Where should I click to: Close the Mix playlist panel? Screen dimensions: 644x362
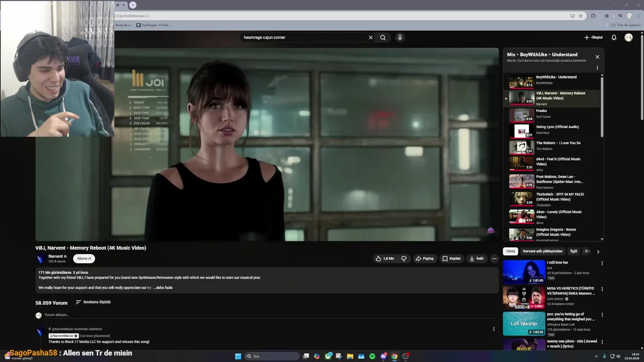(597, 57)
